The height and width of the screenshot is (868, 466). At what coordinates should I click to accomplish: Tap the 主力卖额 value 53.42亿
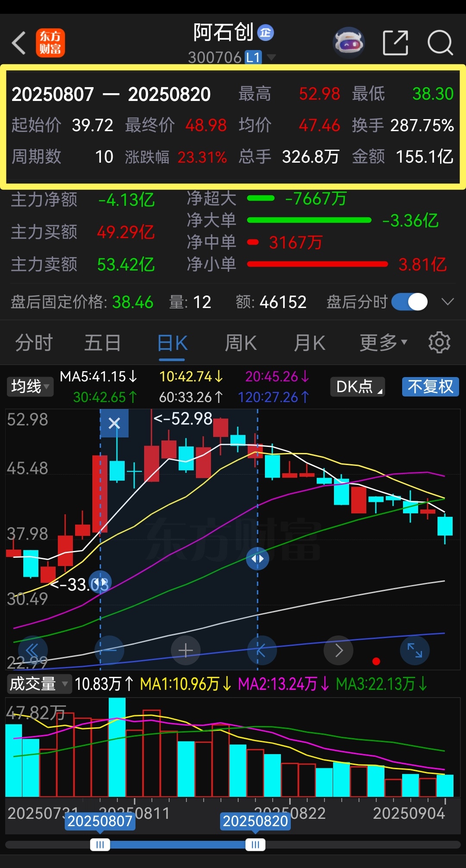126,264
